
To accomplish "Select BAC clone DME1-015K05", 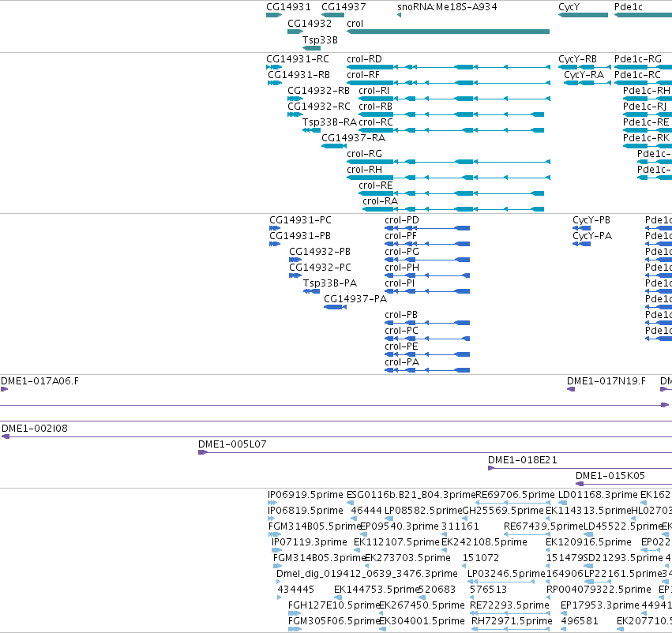I will click(x=624, y=484).
